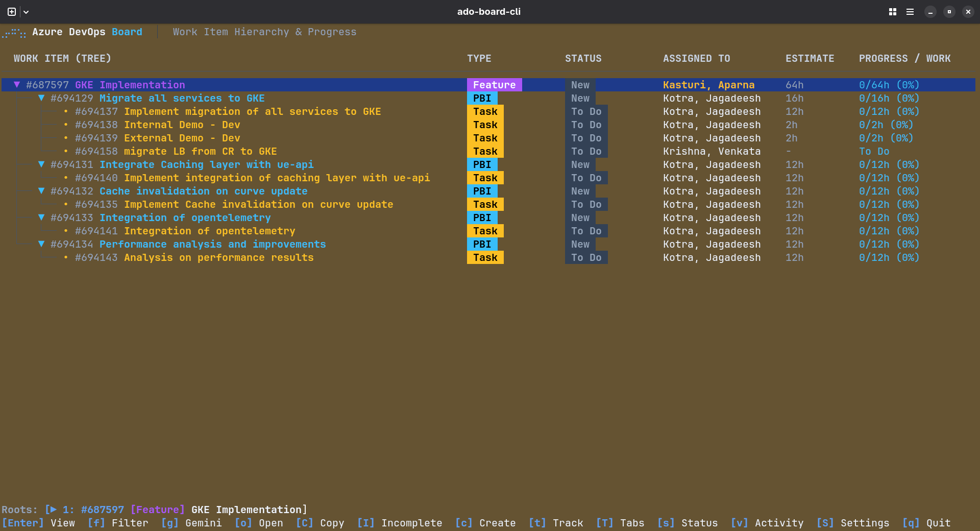The width and height of the screenshot is (980, 531).
Task: Click the Azure DevOps dotted logo icon
Action: pos(14,33)
